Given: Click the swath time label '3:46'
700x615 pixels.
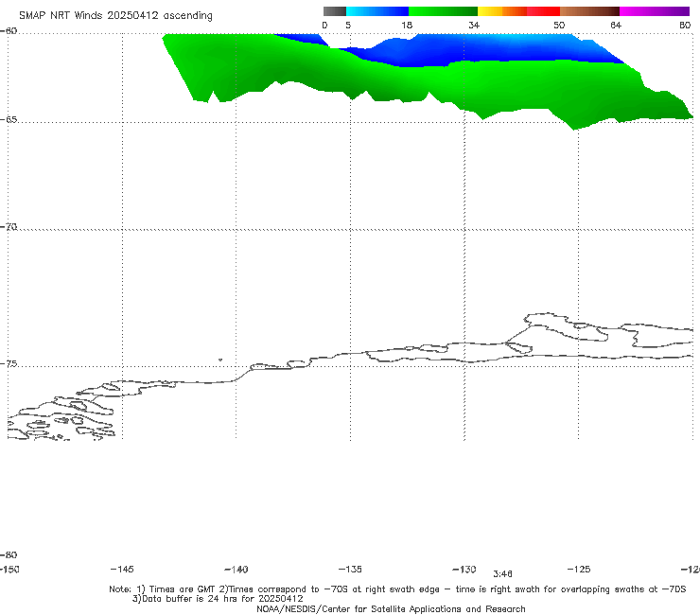Looking at the screenshot, I should tap(502, 574).
